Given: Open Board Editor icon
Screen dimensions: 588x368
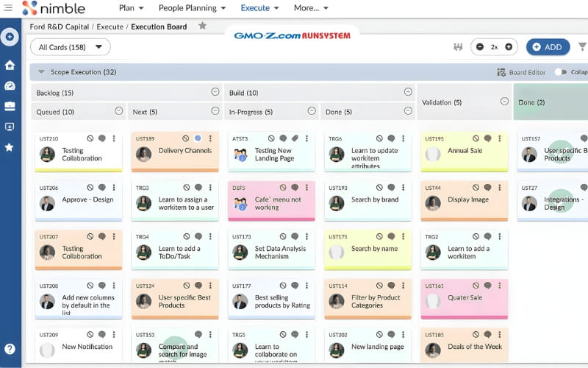Looking at the screenshot, I should [501, 72].
